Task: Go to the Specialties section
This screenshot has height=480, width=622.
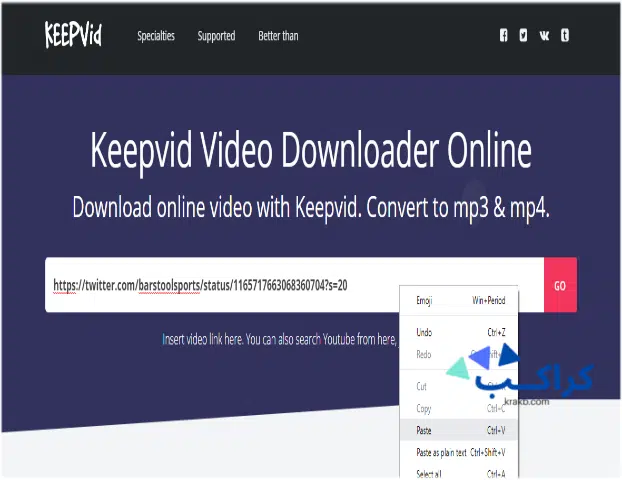Action: coord(156,36)
